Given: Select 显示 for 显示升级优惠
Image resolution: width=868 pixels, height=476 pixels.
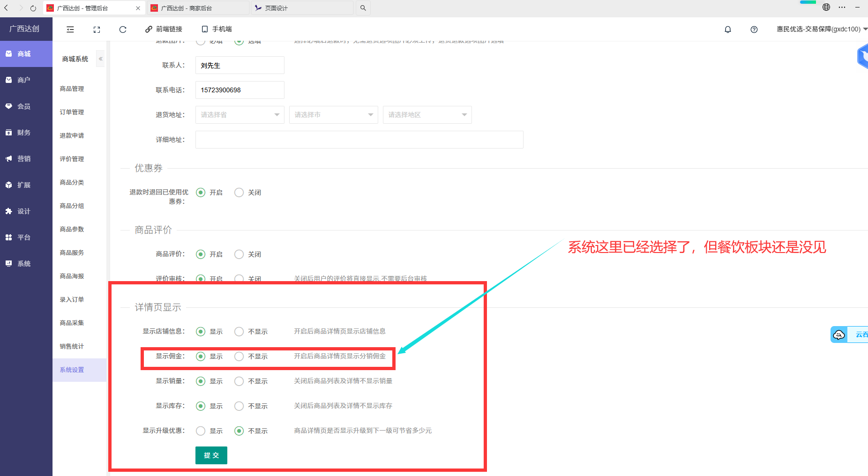Looking at the screenshot, I should click(201, 431).
